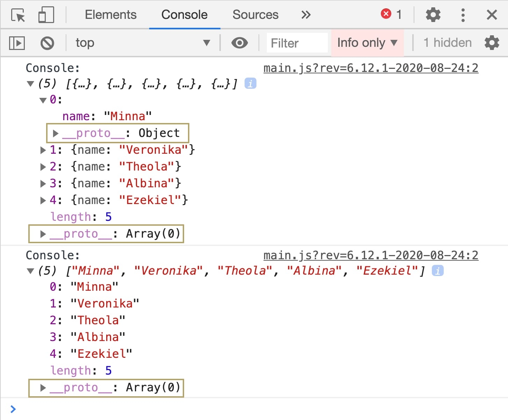The image size is (508, 420).
Task: Expand item 4 with name Ezekiel
Action: tap(43, 201)
